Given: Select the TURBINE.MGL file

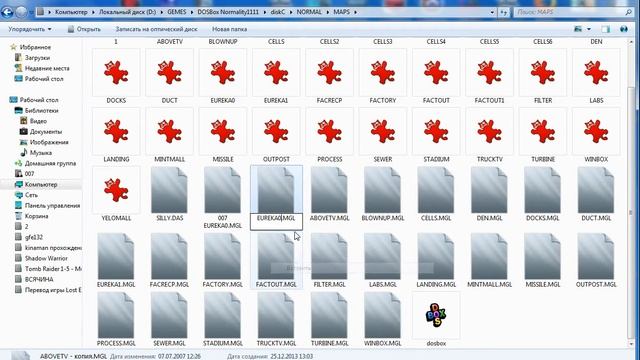Looking at the screenshot, I should click(329, 320).
